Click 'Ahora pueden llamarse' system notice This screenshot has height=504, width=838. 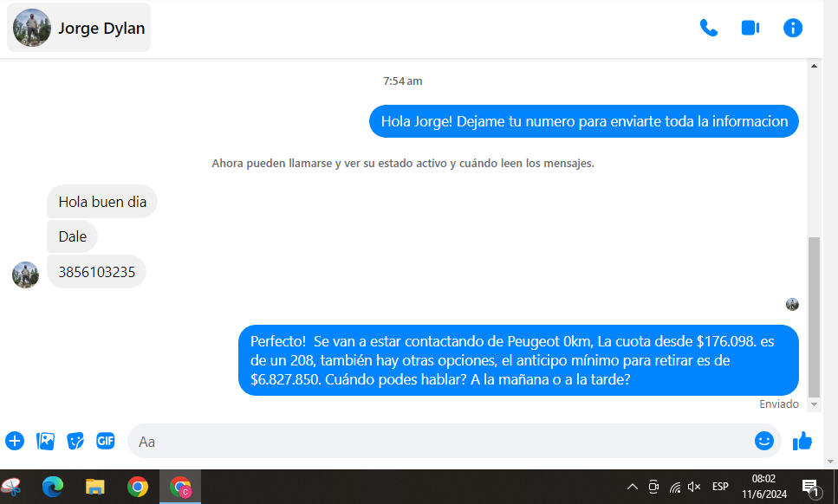(x=402, y=164)
